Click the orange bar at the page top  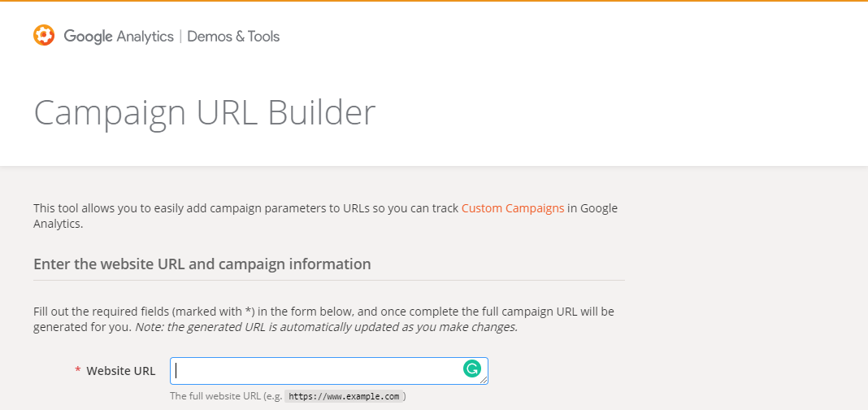[434, 1]
